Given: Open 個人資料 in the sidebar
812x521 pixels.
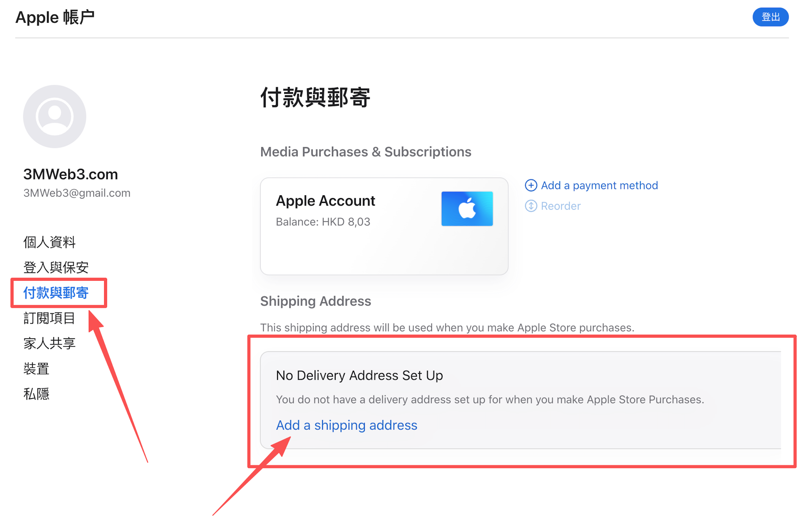Looking at the screenshot, I should pyautogui.click(x=50, y=242).
